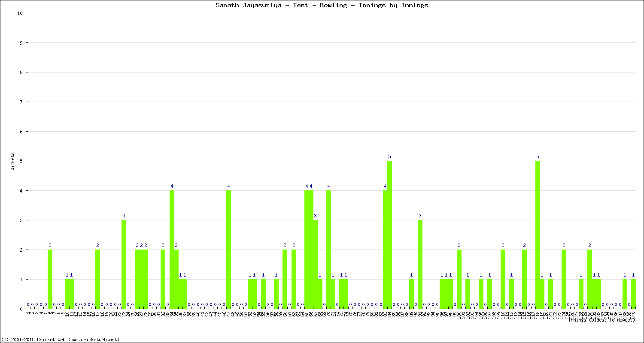Image resolution: width=644 pixels, height=343 pixels.
Task: Pick the 2-wicket bar at innings 110
Action: pos(503,279)
